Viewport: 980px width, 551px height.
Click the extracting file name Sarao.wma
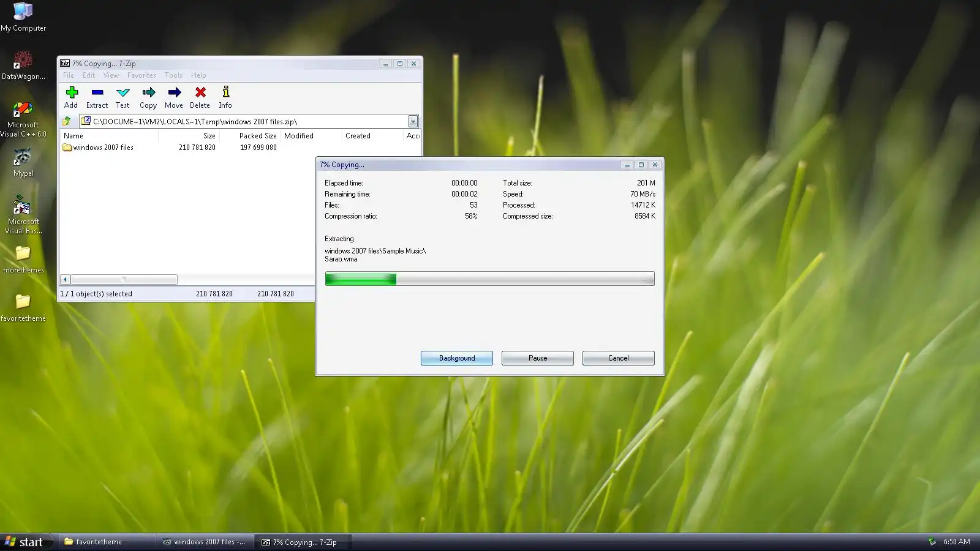point(341,259)
